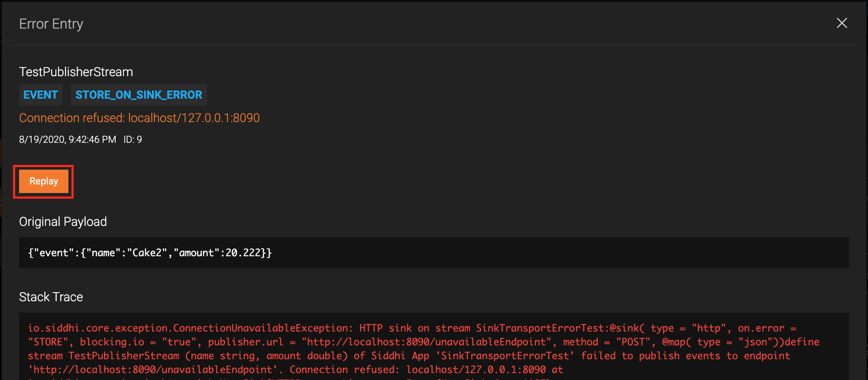Click the Error Entry dialog title
Image resolution: width=868 pixels, height=380 pixels.
(x=51, y=24)
